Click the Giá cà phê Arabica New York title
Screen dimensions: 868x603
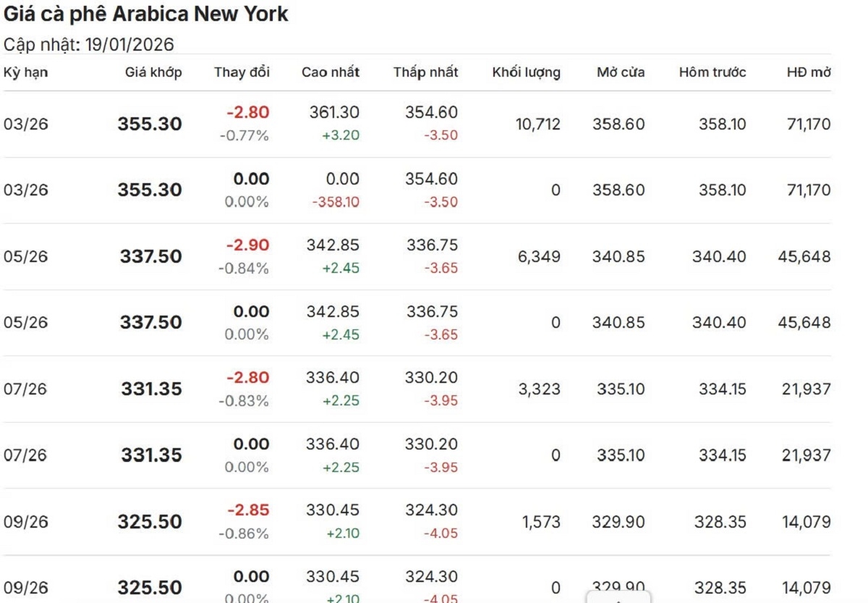[x=146, y=14]
